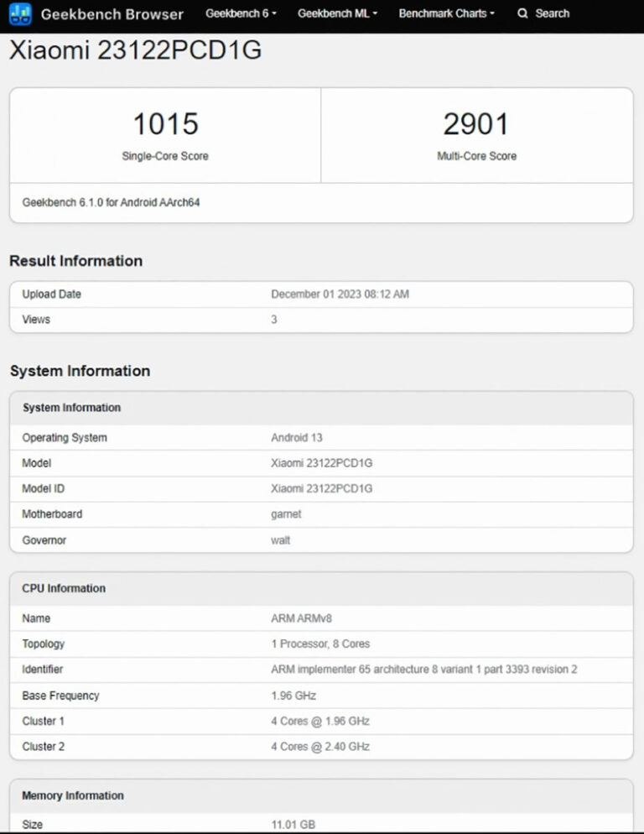Click the Result Information heading
The height and width of the screenshot is (834, 644).
coord(76,261)
